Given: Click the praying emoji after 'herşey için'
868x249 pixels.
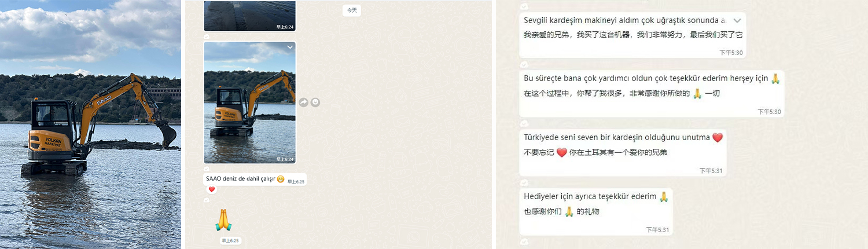Looking at the screenshot, I should coord(776,79).
